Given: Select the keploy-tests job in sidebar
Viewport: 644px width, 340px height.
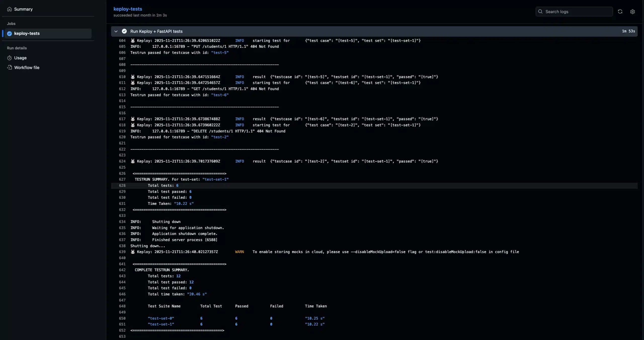Looking at the screenshot, I should tap(27, 33).
